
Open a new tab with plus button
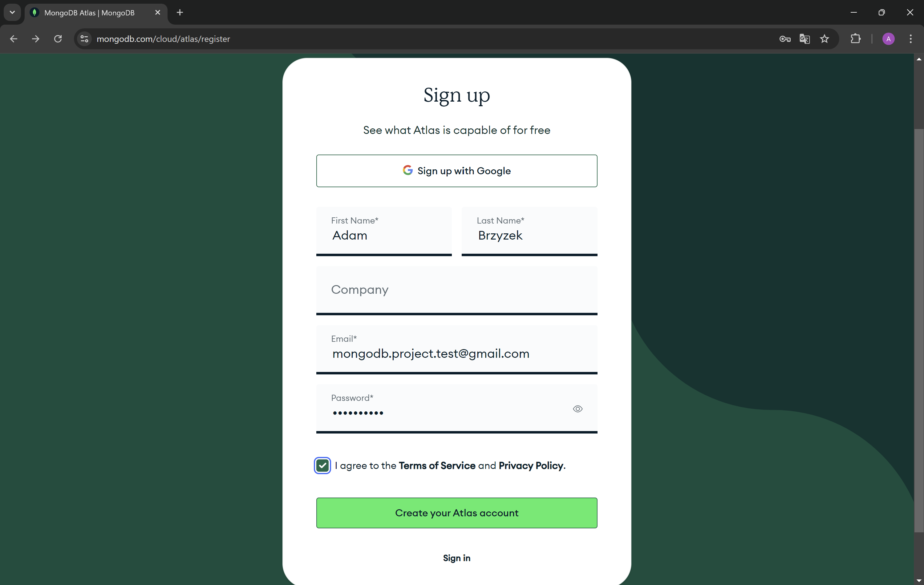[x=180, y=13]
